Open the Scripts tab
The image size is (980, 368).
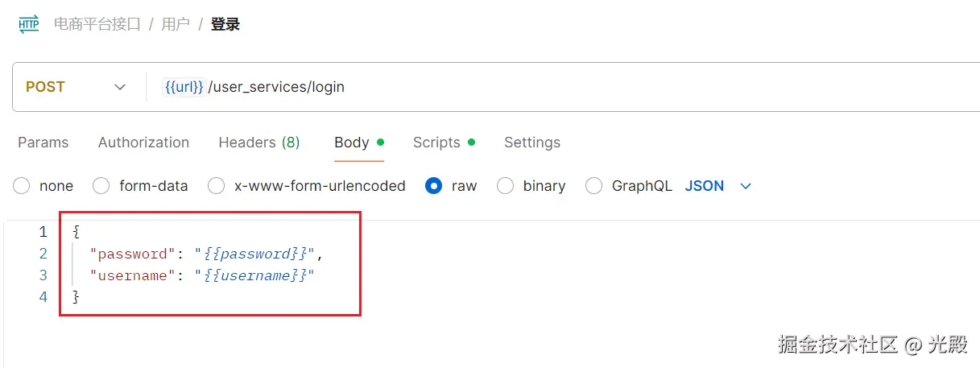coord(436,143)
